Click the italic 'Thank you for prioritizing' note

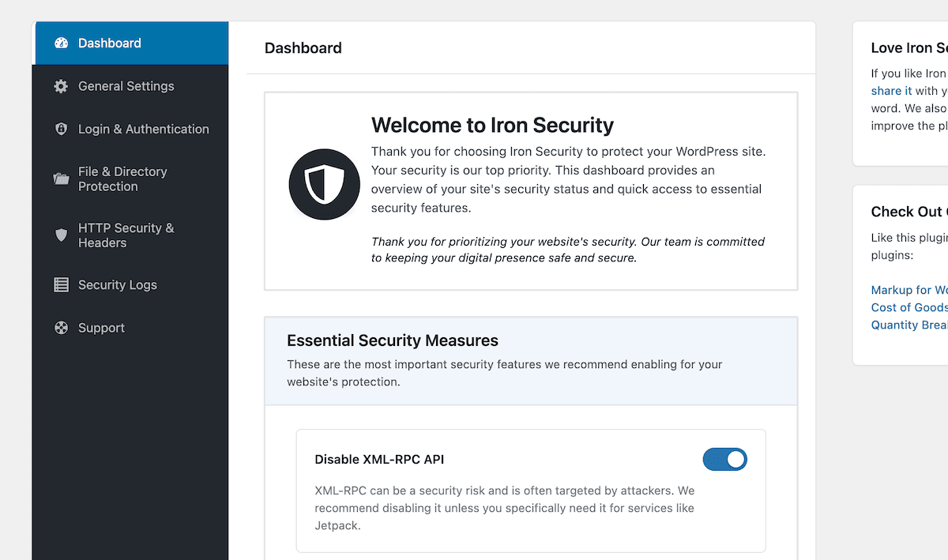click(x=568, y=250)
